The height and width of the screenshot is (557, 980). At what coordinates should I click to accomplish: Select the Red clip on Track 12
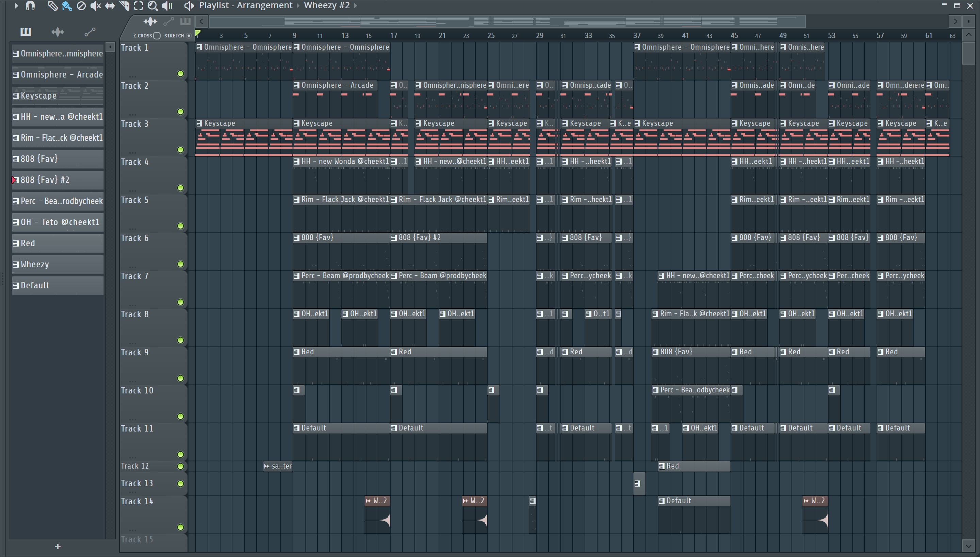click(x=694, y=466)
